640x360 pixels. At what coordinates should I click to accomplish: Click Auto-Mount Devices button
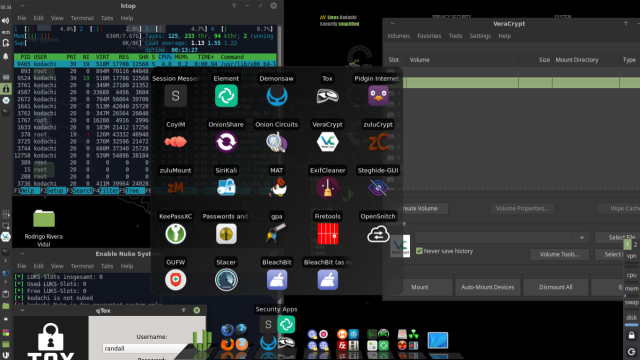(x=487, y=287)
